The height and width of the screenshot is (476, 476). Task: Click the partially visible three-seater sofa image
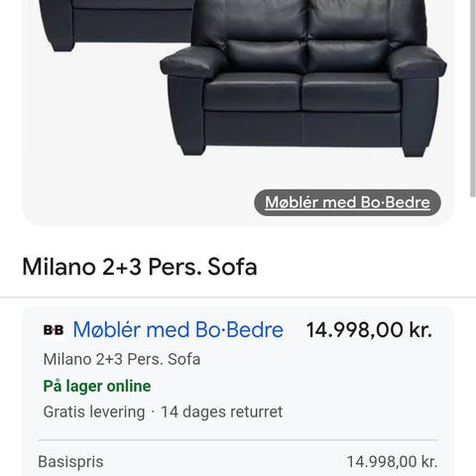(116, 25)
